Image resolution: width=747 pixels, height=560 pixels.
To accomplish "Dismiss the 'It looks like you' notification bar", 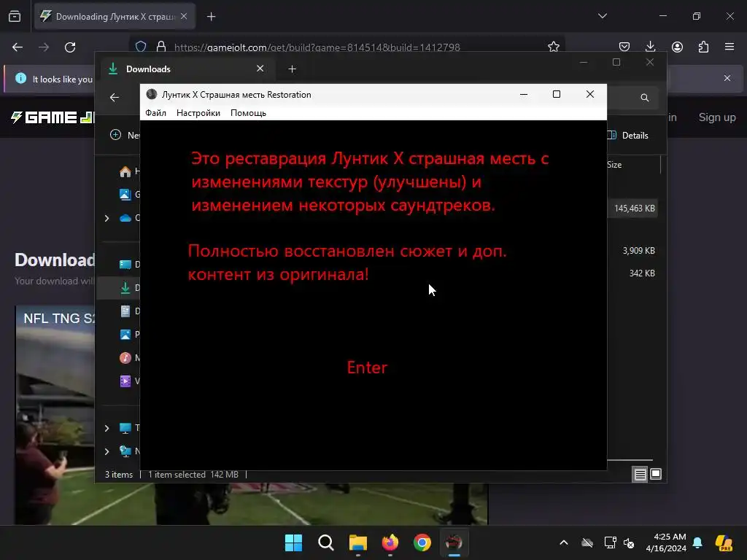I will point(727,78).
